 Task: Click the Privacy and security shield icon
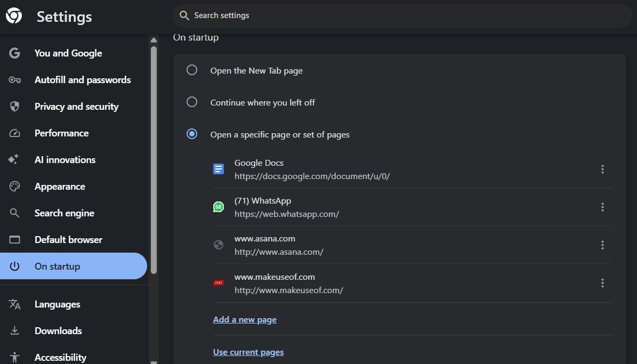14,107
